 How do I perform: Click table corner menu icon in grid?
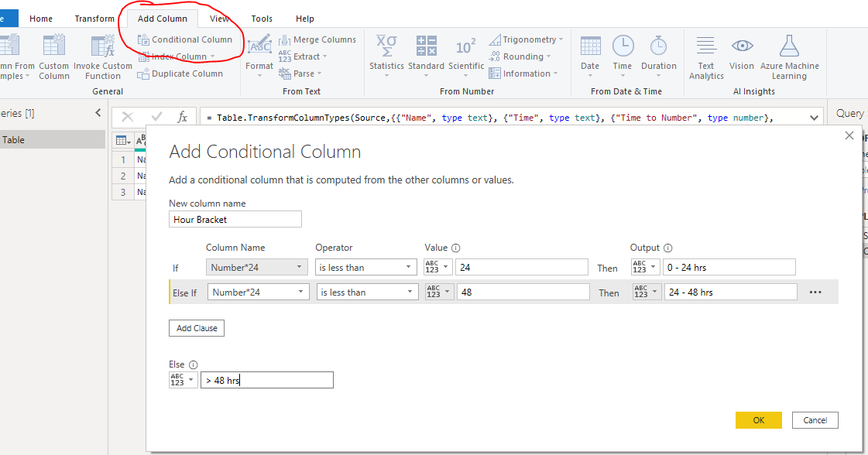point(123,141)
